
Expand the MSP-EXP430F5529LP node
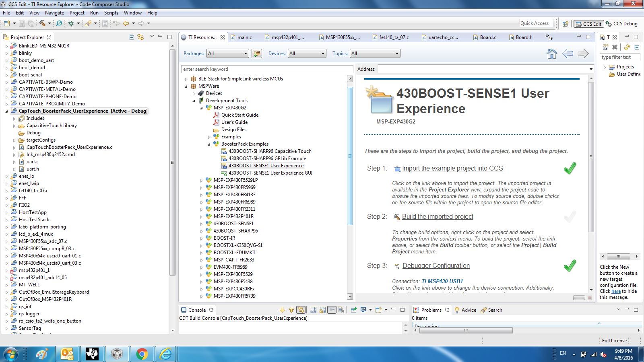click(x=201, y=180)
